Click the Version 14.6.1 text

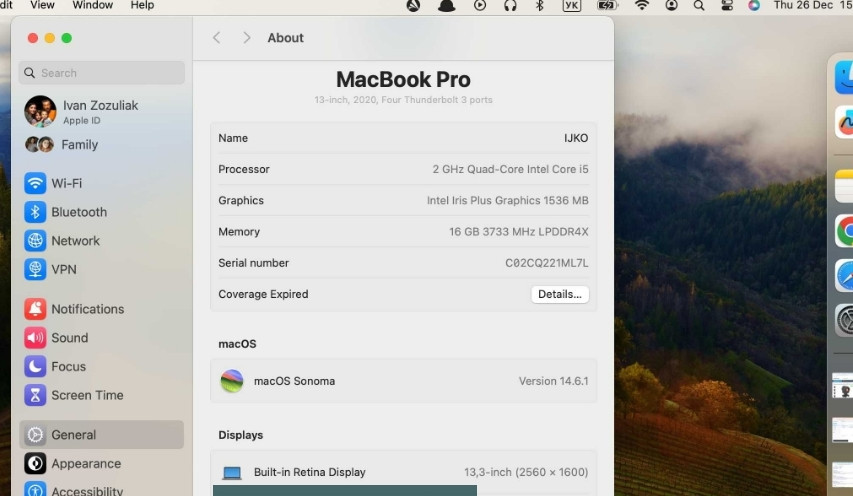pos(553,381)
